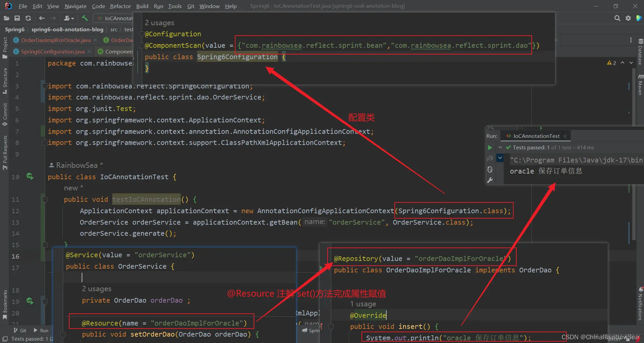The image size is (644, 343).
Task: Open the Navigate menu
Action: pyautogui.click(x=76, y=6)
